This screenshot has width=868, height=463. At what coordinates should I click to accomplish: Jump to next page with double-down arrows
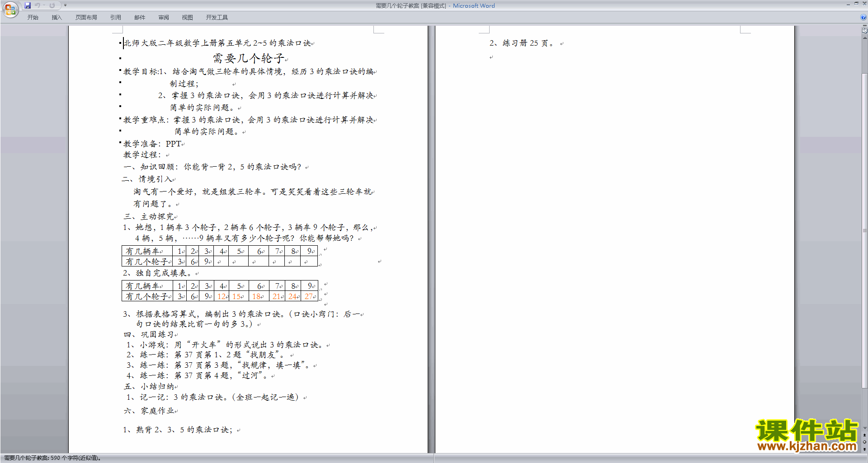pos(864,449)
